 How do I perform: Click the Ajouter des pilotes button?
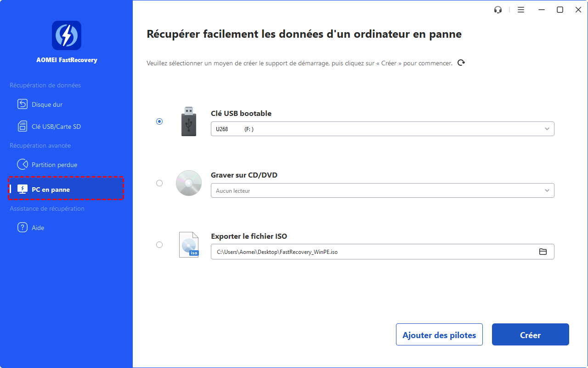[x=439, y=335]
